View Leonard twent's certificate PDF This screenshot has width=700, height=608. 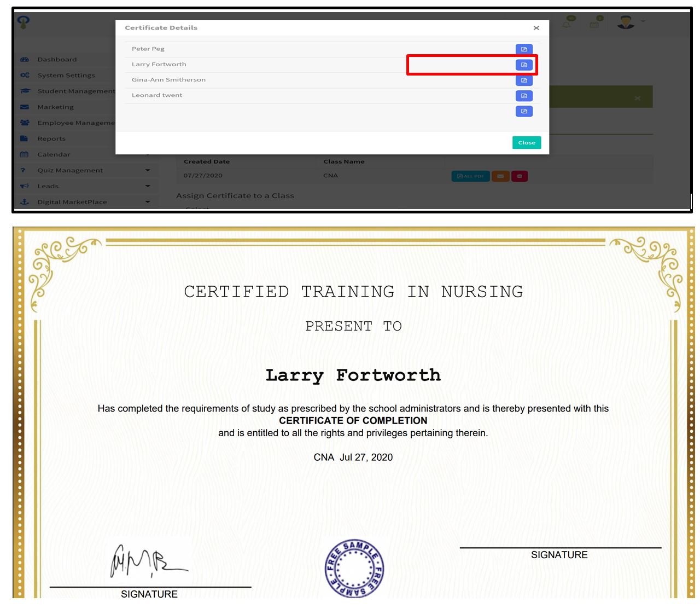pos(524,96)
